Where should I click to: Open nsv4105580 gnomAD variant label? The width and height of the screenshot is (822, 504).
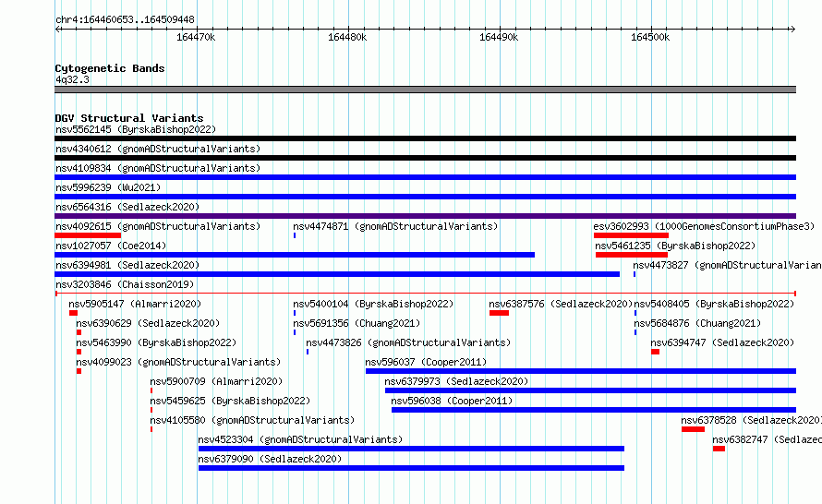(252, 420)
